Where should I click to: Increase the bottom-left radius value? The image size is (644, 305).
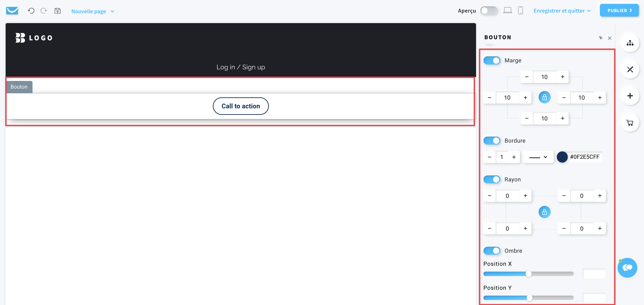click(526, 229)
